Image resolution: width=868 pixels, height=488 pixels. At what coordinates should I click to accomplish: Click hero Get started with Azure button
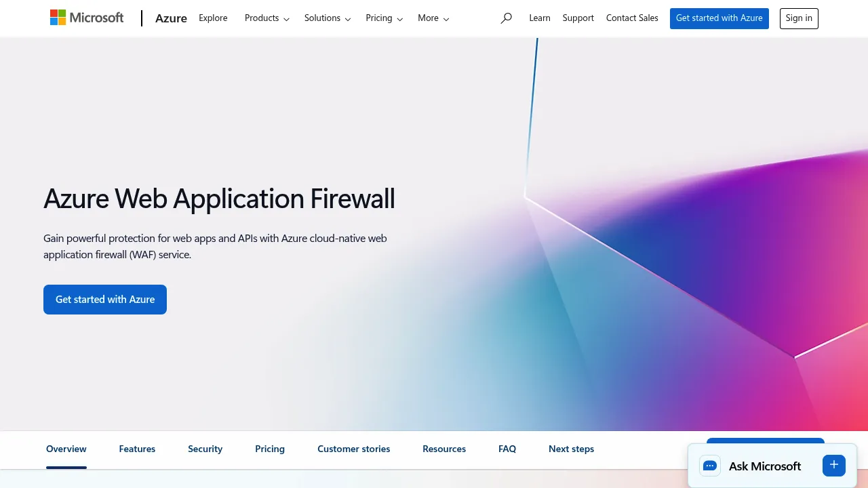pyautogui.click(x=105, y=300)
